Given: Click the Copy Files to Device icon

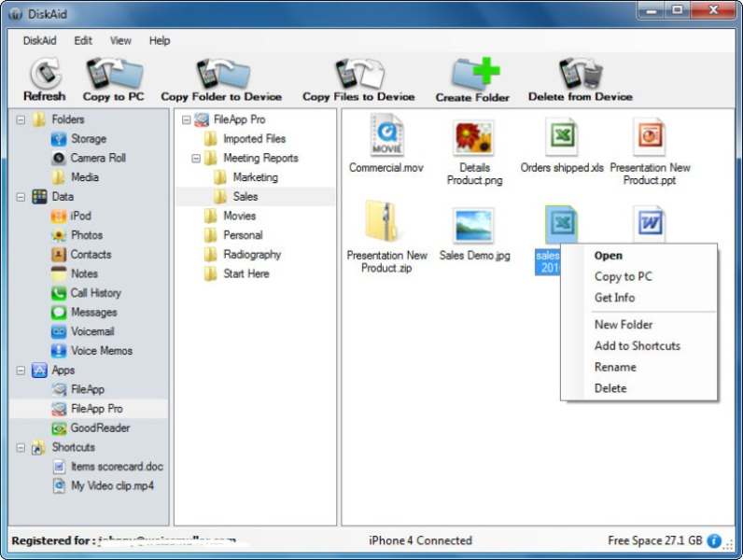Looking at the screenshot, I should [x=358, y=76].
